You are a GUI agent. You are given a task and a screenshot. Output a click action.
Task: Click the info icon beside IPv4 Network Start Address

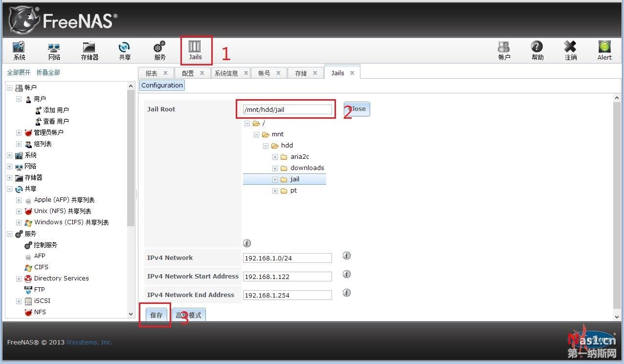tap(347, 274)
